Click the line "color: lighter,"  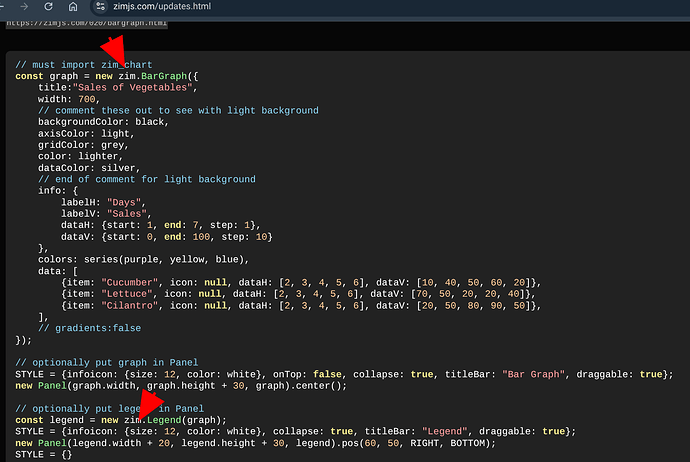point(81,156)
